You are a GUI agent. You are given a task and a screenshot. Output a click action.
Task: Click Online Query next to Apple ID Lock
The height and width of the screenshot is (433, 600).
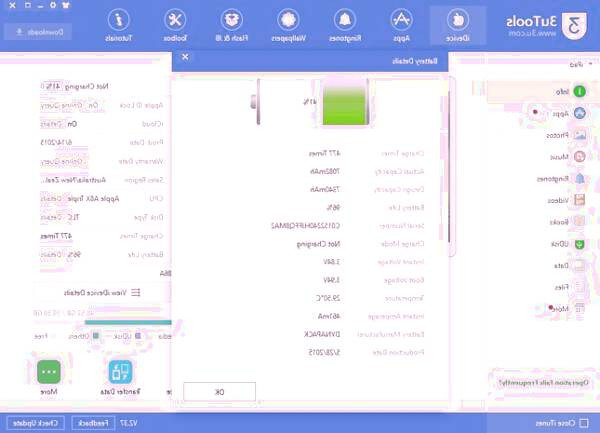tap(62, 105)
